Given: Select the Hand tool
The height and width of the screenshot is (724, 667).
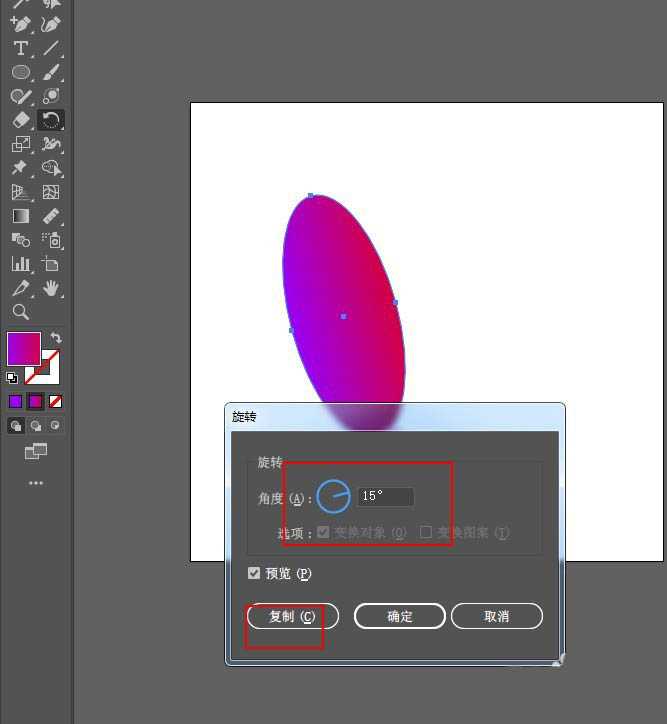Looking at the screenshot, I should pos(51,288).
